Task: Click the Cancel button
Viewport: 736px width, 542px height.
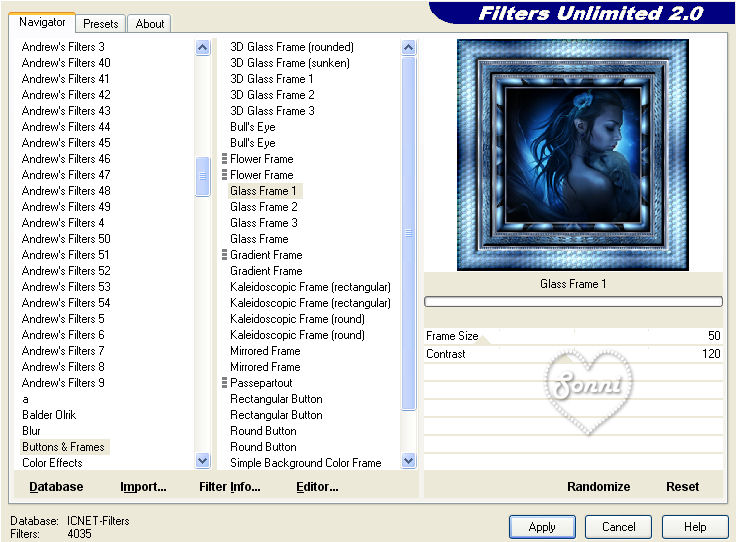Action: tap(618, 527)
